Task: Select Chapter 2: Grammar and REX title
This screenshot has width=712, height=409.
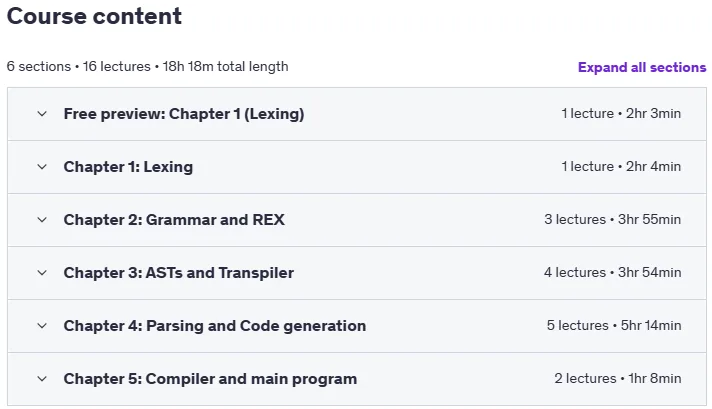Action: [174, 220]
